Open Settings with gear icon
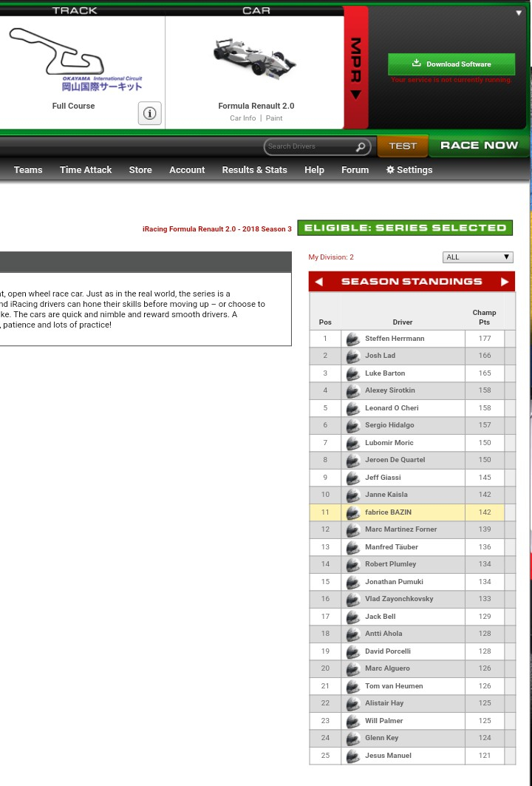The height and width of the screenshot is (786, 532). click(x=409, y=170)
